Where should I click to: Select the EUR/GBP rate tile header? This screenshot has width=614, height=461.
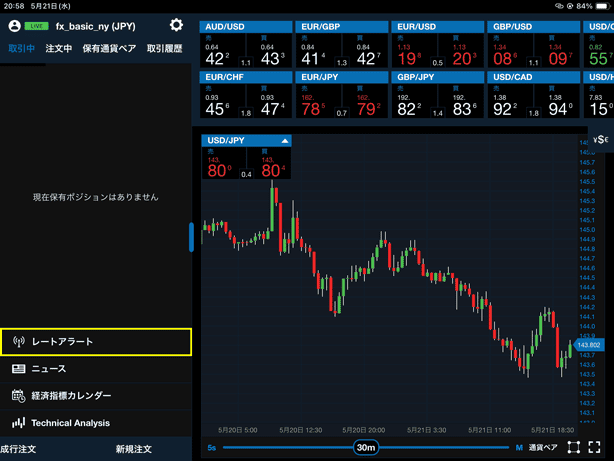point(342,27)
